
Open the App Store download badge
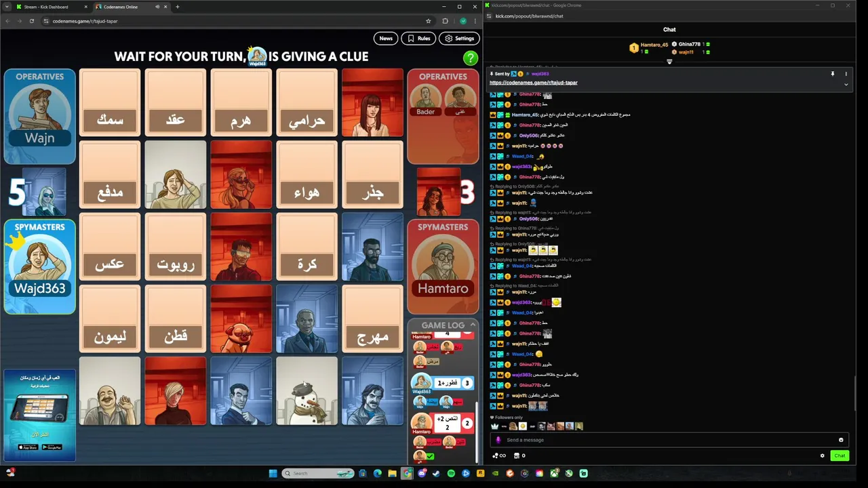(28, 447)
